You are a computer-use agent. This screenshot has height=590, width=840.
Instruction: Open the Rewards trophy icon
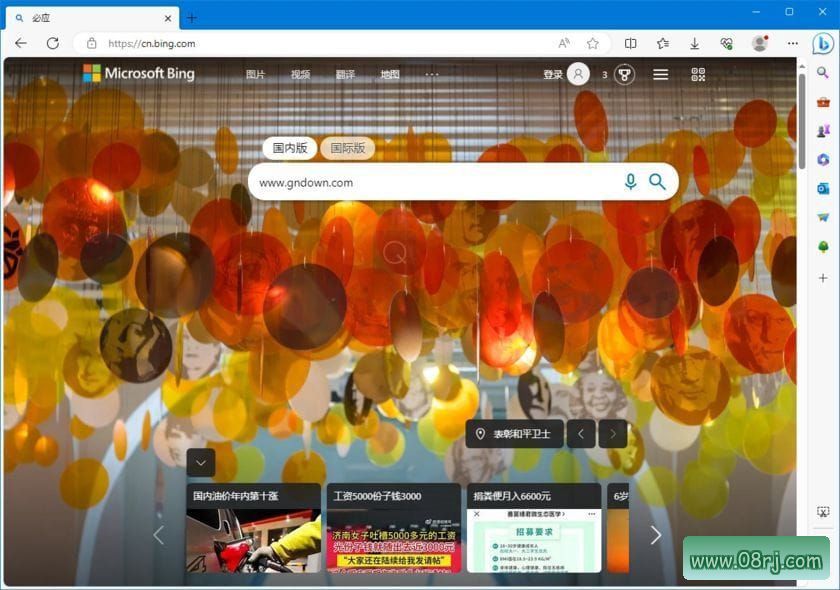pyautogui.click(x=625, y=74)
